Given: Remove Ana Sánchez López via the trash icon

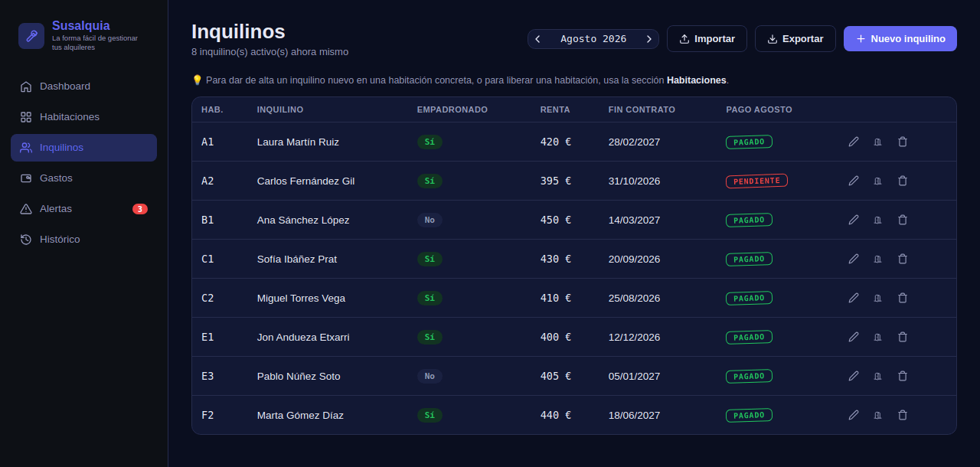Looking at the screenshot, I should pos(903,220).
